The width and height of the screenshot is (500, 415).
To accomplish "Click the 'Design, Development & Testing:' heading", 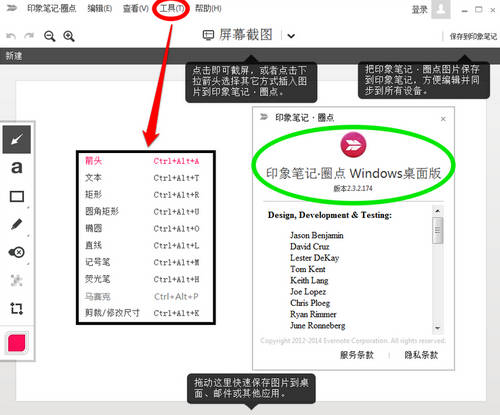I will pos(330,215).
